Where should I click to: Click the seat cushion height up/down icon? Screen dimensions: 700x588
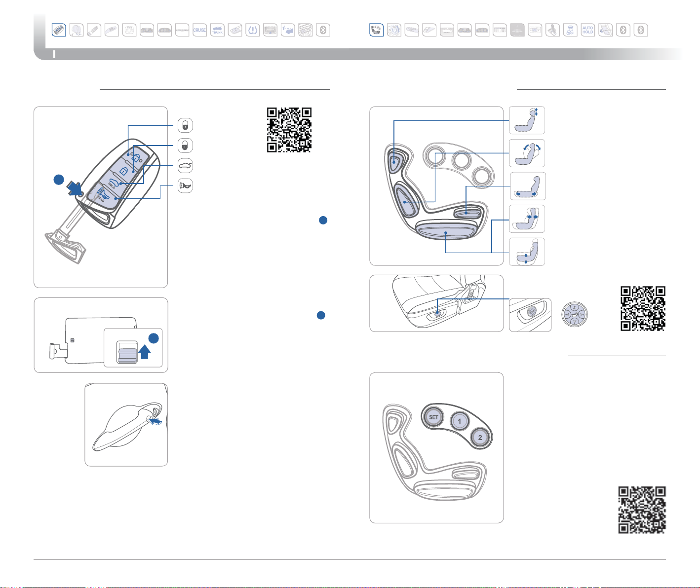pos(527,252)
